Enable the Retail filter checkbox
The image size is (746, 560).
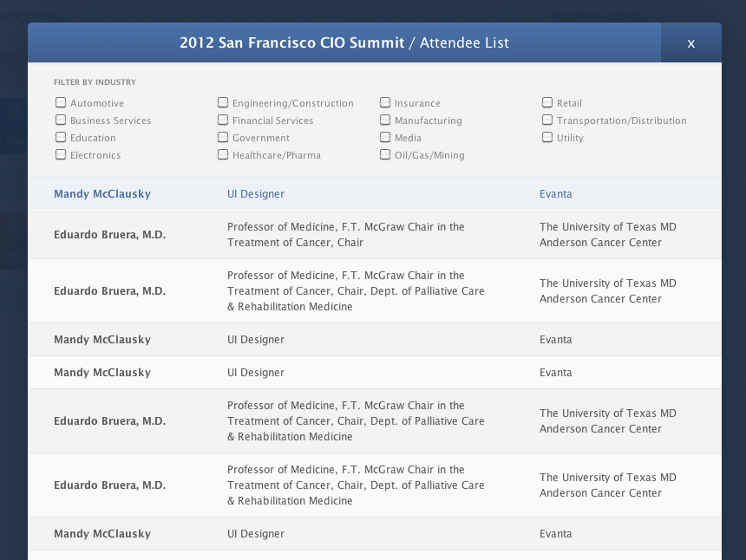(x=547, y=102)
